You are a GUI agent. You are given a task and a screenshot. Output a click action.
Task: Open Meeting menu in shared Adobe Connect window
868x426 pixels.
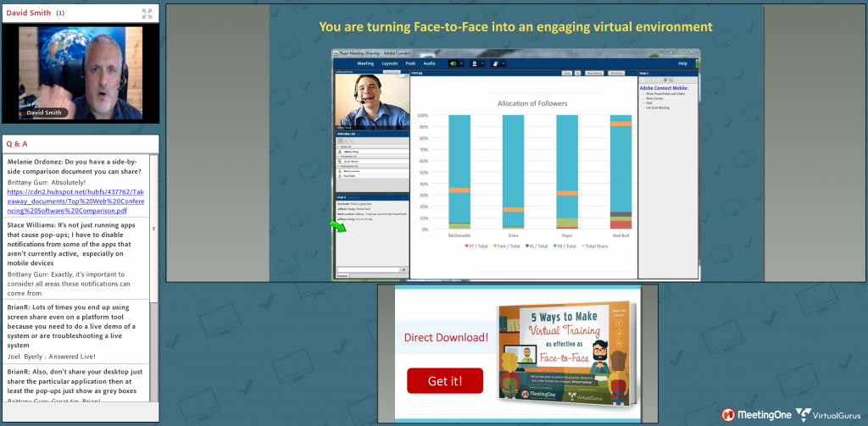365,63
